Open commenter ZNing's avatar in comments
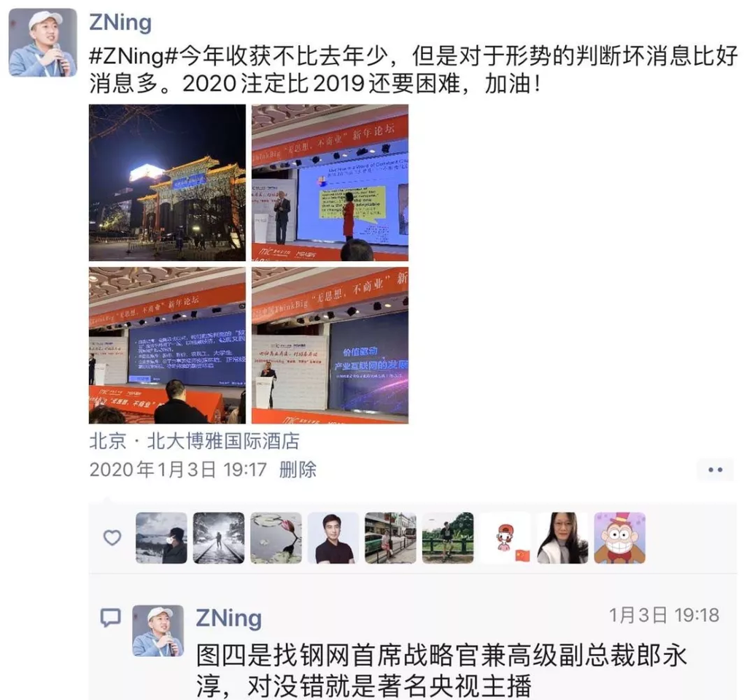The width and height of the screenshot is (755, 700). point(158,631)
